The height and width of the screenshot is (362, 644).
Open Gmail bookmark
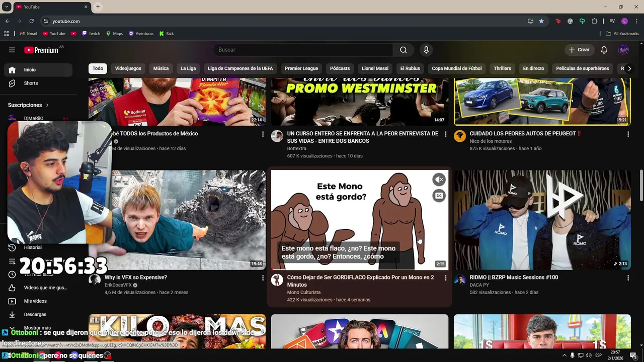(28, 34)
